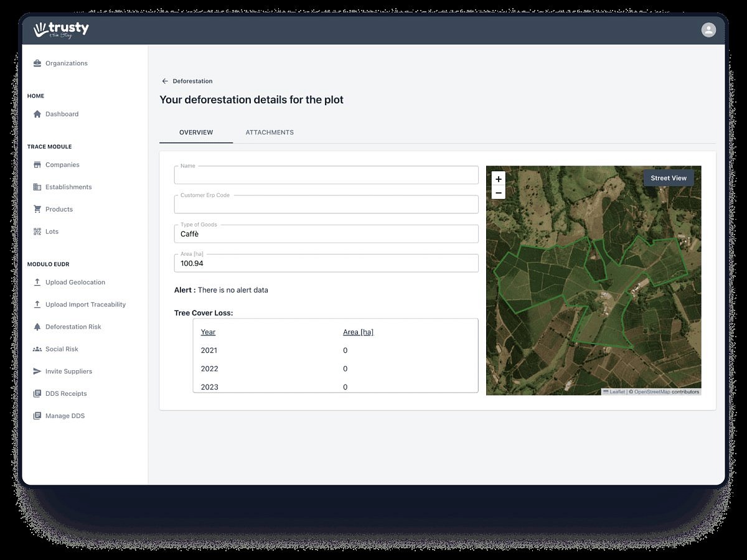Sort table by Year column header
The width and height of the screenshot is (747, 560).
pyautogui.click(x=208, y=332)
